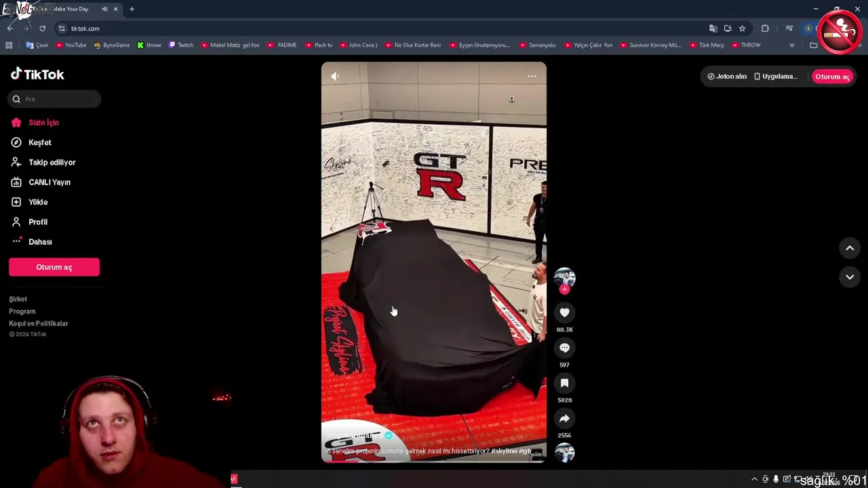Click the #skyline hashtag in the caption

[x=505, y=451]
